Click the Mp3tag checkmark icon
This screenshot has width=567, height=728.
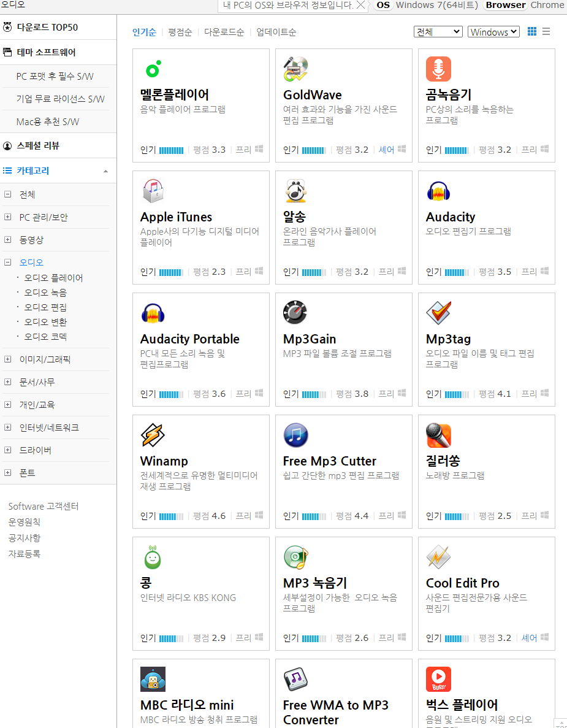pyautogui.click(x=438, y=313)
